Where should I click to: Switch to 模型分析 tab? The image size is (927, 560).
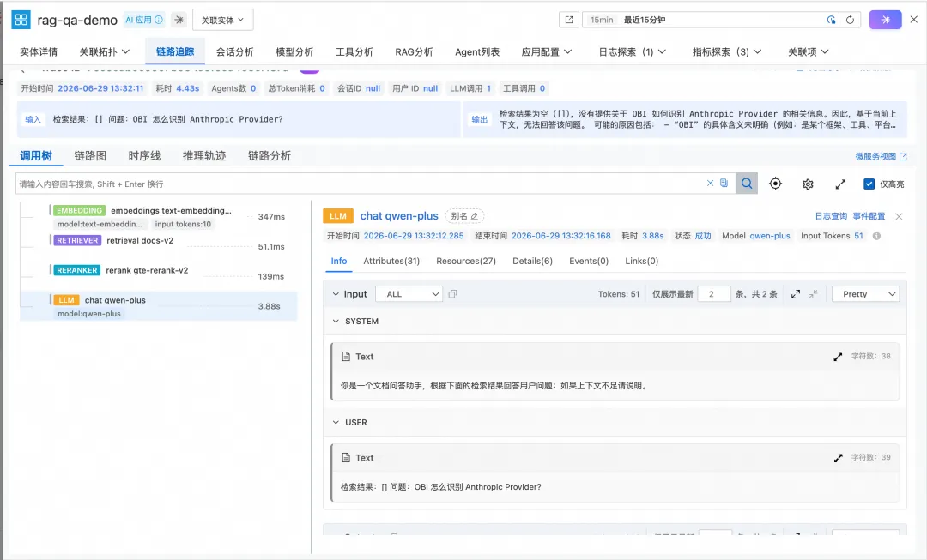point(294,52)
